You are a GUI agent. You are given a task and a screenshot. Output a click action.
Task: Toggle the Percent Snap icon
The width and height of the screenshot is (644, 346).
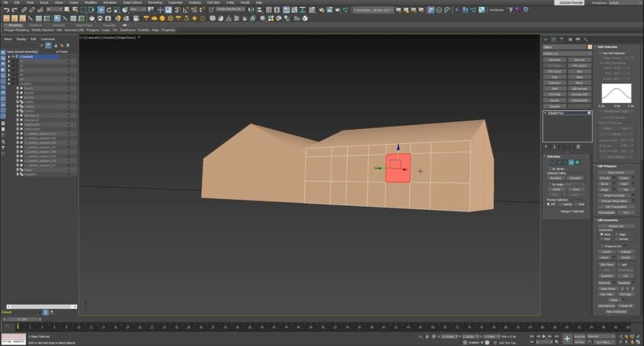[194, 10]
